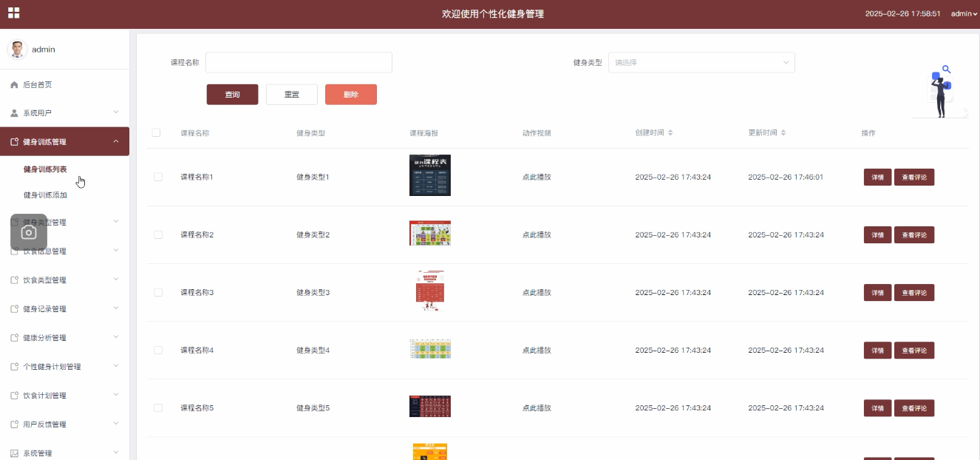This screenshot has height=460, width=980.
Task: Click 详情 for 课程名称5
Action: pos(877,408)
